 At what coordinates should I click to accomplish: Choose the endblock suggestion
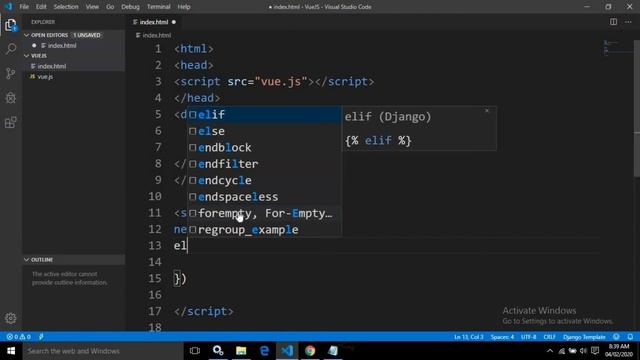[264, 147]
